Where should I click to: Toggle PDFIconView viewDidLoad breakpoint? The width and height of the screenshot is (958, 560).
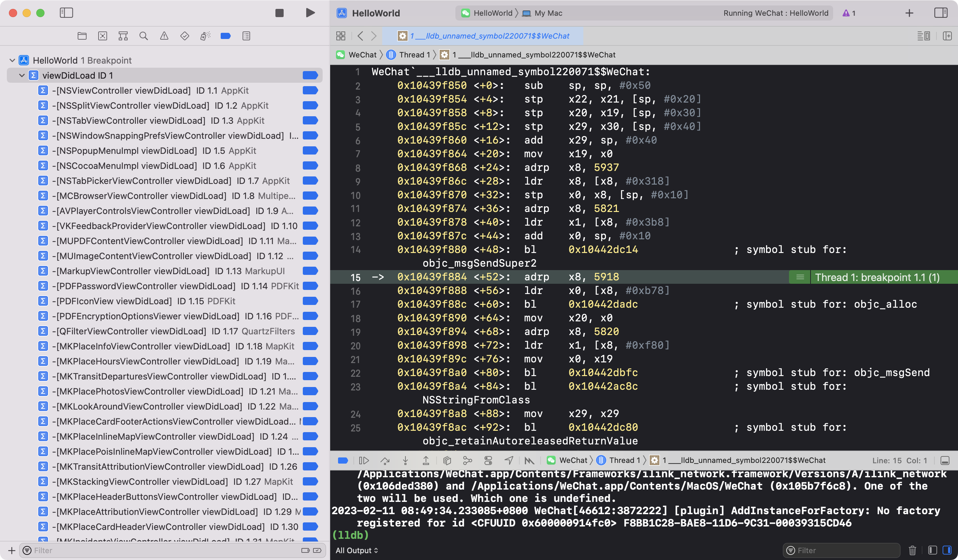click(x=310, y=301)
